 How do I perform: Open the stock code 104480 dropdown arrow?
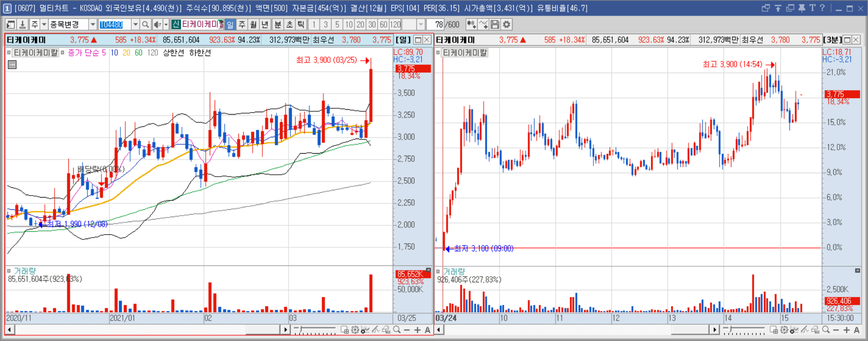[135, 24]
